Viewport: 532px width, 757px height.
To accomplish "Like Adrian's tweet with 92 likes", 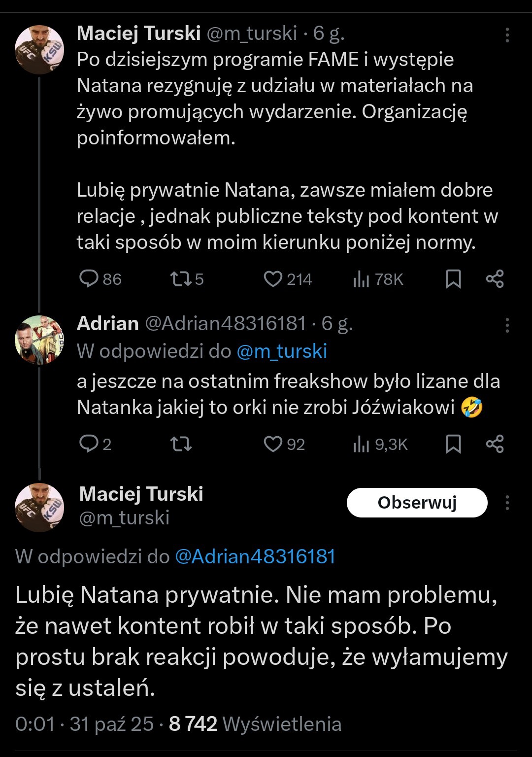I will 273,444.
